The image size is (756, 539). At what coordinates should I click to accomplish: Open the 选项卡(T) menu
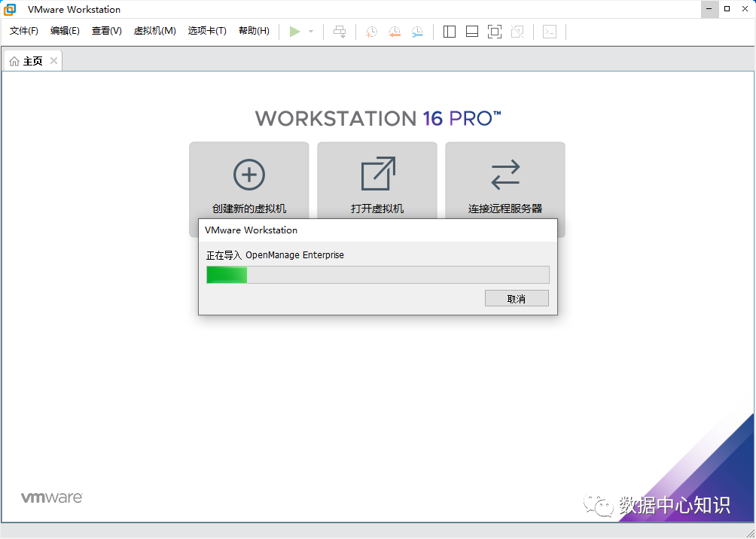coord(207,31)
